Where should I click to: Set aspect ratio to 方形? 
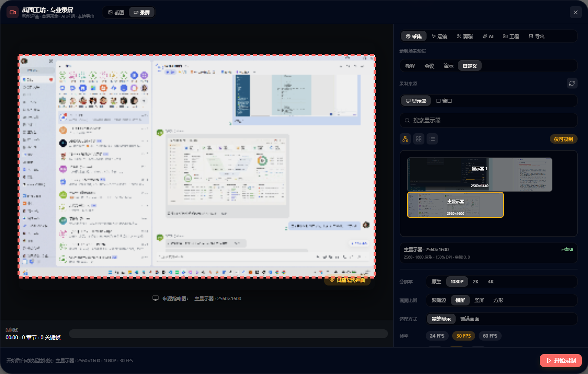pyautogui.click(x=498, y=300)
